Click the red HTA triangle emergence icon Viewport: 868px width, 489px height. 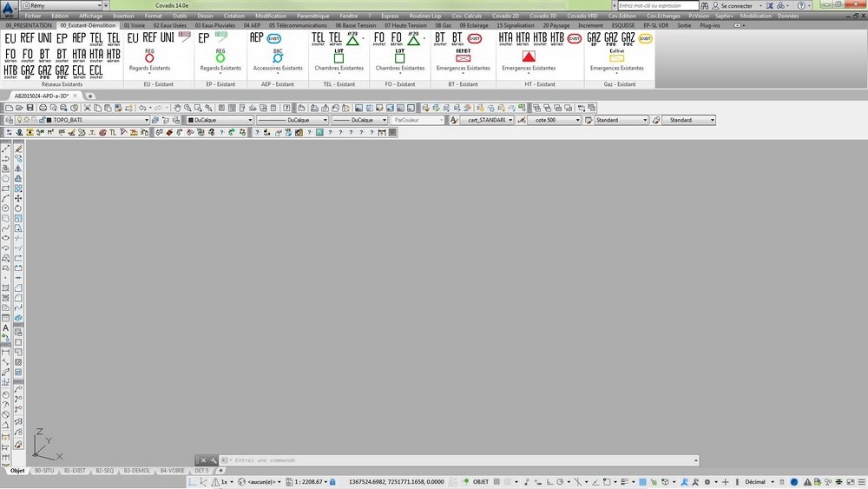[529, 56]
